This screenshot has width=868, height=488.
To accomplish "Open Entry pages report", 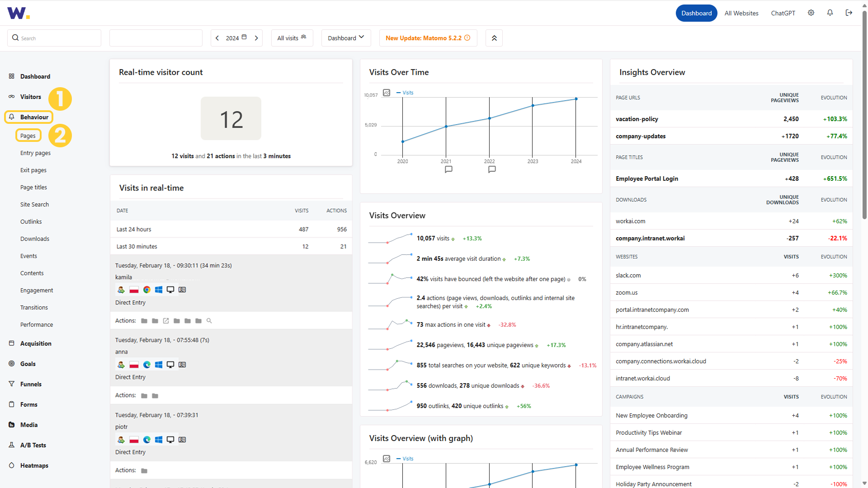I will point(35,153).
